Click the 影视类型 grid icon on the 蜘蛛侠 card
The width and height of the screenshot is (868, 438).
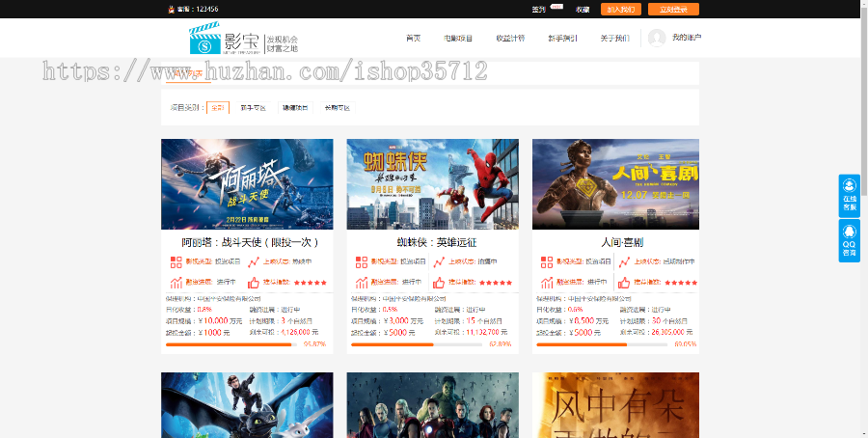pos(362,261)
